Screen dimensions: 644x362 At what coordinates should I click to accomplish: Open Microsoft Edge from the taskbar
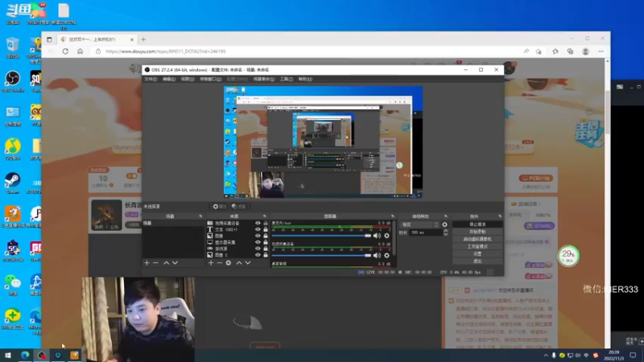click(x=25, y=355)
